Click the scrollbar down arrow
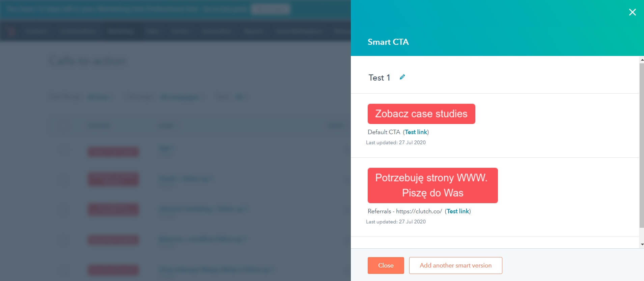The width and height of the screenshot is (644, 281). pos(641,245)
